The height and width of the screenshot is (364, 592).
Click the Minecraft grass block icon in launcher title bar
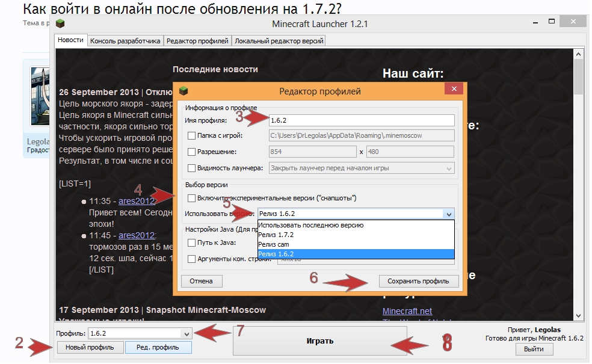coord(60,24)
